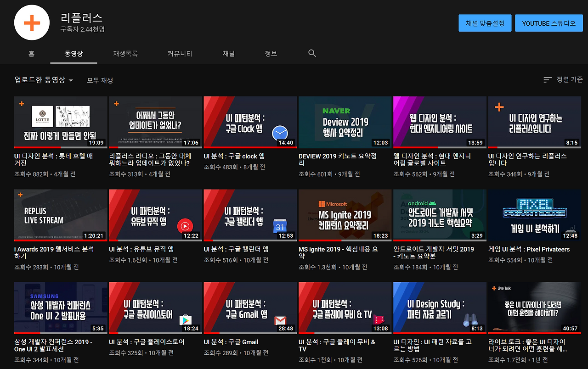588x369 pixels.
Task: Open YOUTUBE 스튜디오 button
Action: (x=549, y=23)
